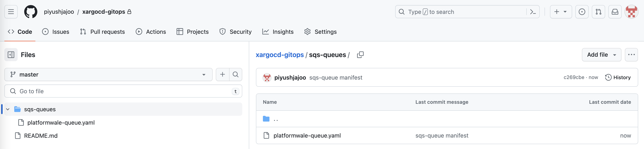Open the master branch selector dropdown

coord(108,74)
